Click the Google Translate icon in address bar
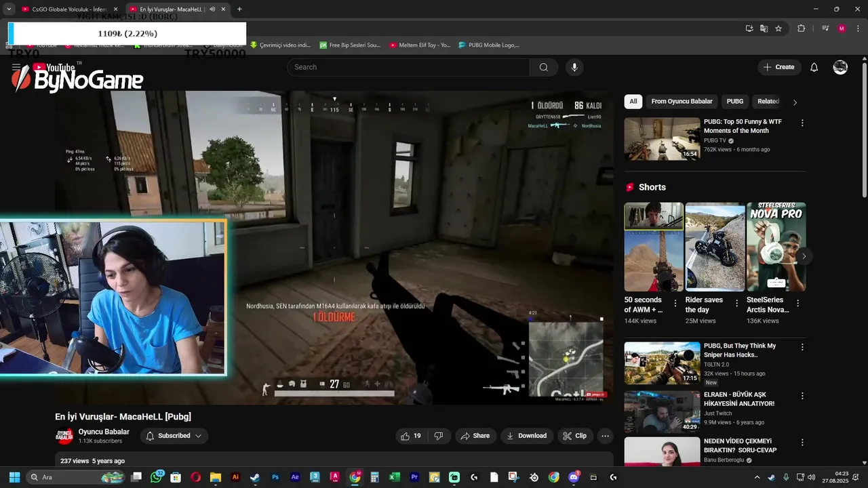The image size is (868, 488). 764,28
